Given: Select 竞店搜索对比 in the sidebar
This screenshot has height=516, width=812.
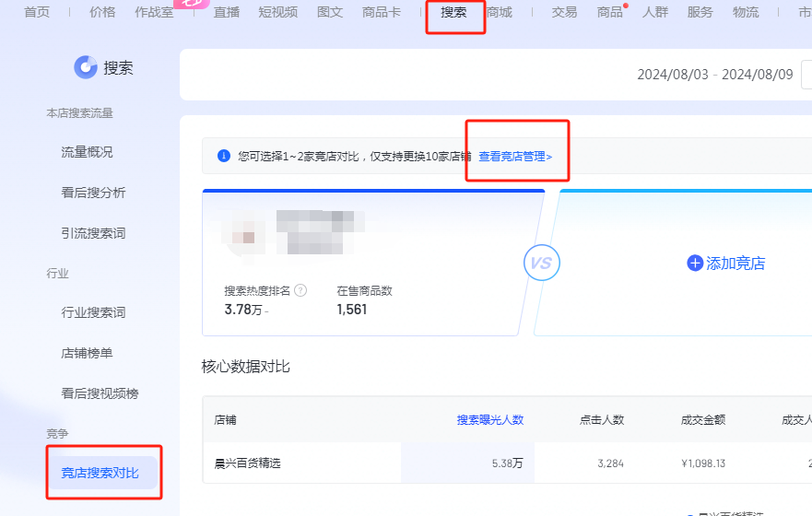Looking at the screenshot, I should tap(102, 473).
